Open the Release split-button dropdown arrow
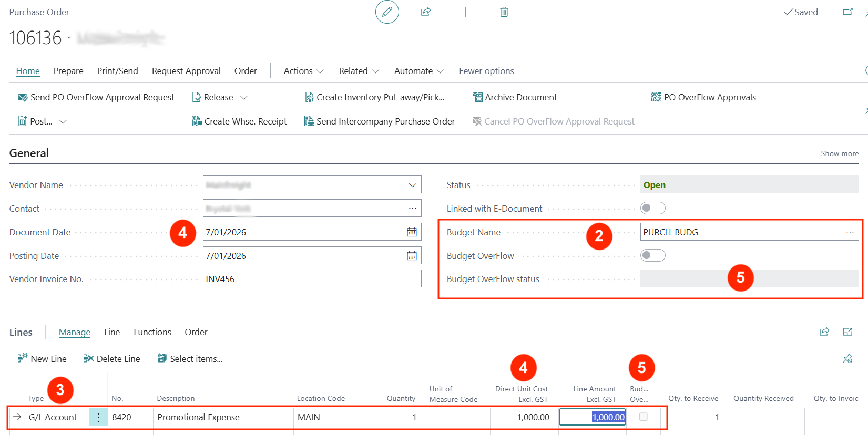Image resolution: width=868 pixels, height=435 pixels. click(x=244, y=98)
